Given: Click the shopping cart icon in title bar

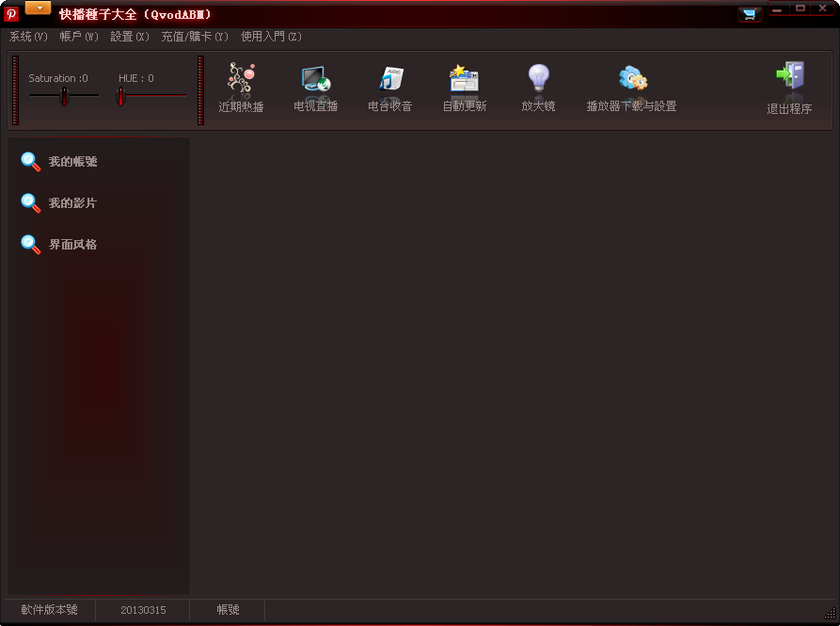Looking at the screenshot, I should tap(750, 14).
